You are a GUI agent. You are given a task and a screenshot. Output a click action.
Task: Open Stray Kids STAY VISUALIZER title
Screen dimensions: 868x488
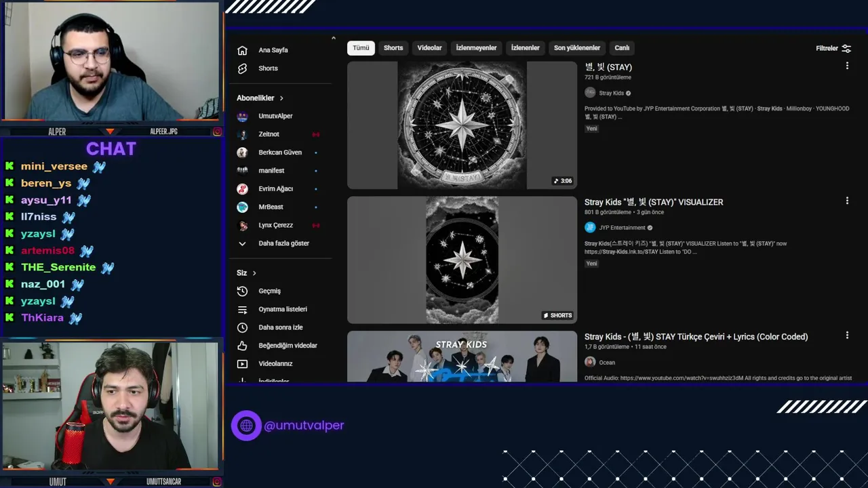(654, 202)
